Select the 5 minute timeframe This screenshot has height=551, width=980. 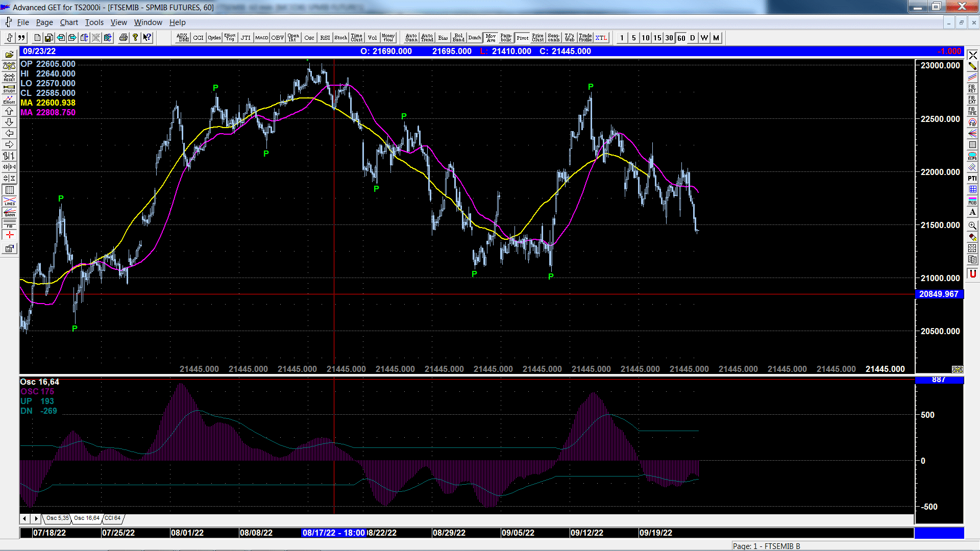click(634, 38)
